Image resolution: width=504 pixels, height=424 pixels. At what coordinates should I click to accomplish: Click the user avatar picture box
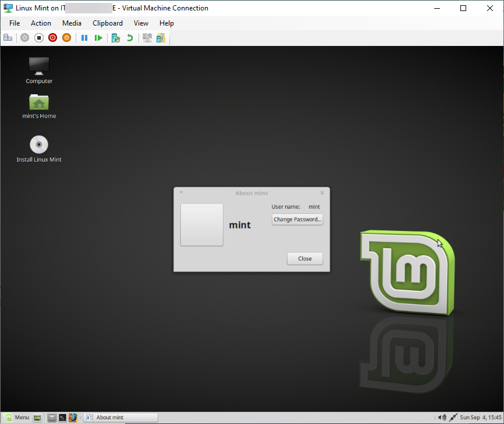(x=202, y=225)
